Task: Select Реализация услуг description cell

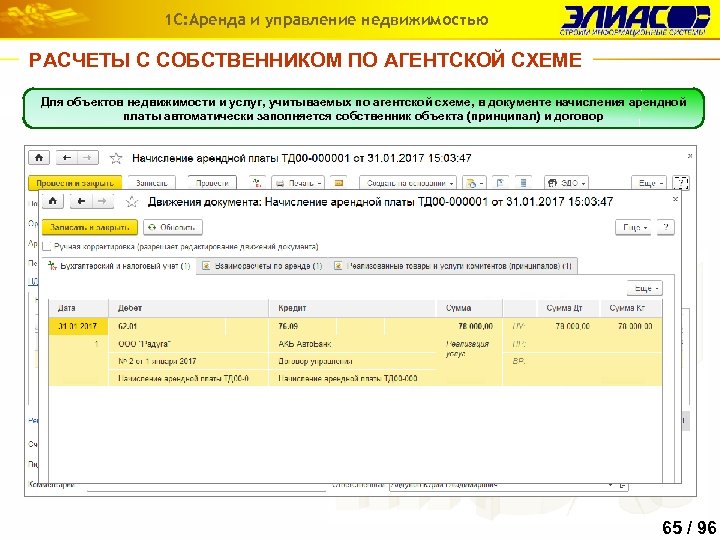Action: pos(468,349)
